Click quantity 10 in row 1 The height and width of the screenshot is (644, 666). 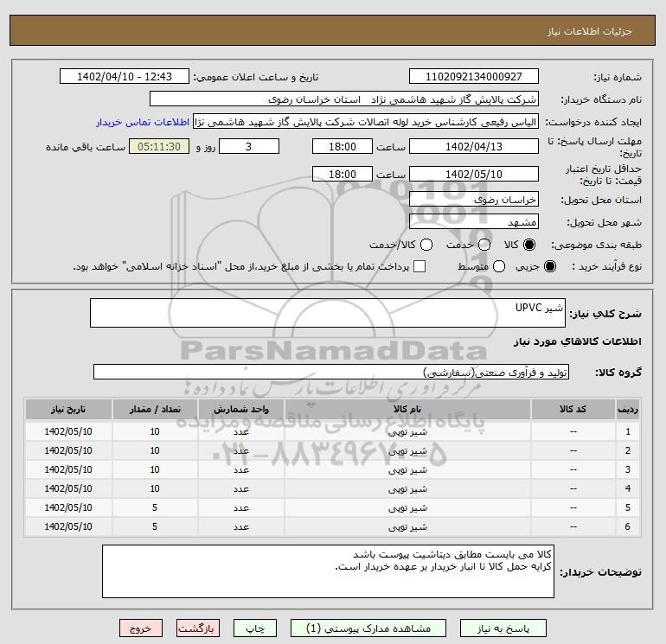pos(155,431)
